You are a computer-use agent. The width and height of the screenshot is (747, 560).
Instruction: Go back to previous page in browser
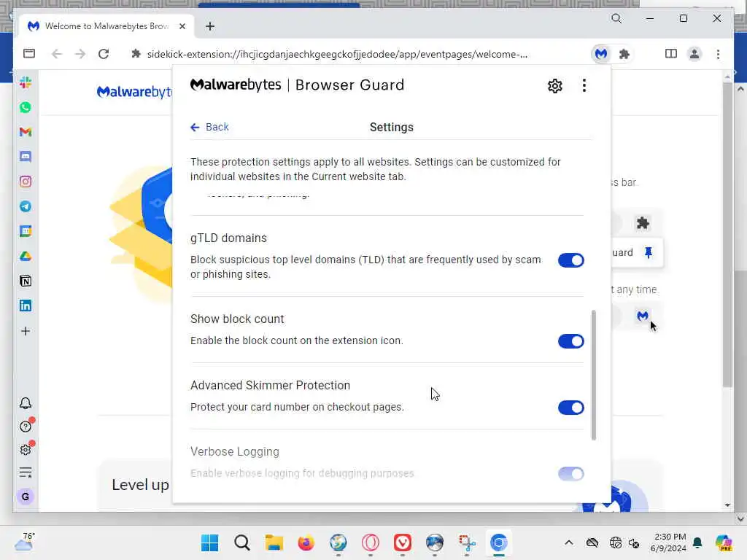point(57,54)
